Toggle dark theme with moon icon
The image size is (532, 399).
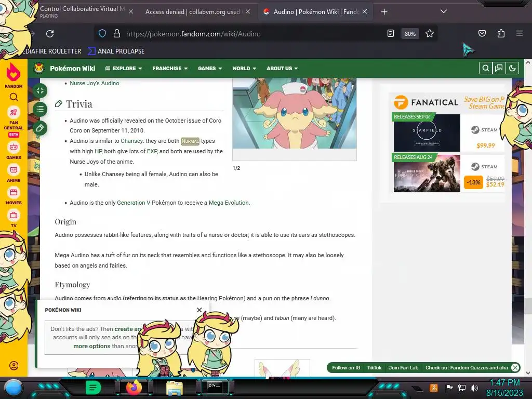[512, 68]
